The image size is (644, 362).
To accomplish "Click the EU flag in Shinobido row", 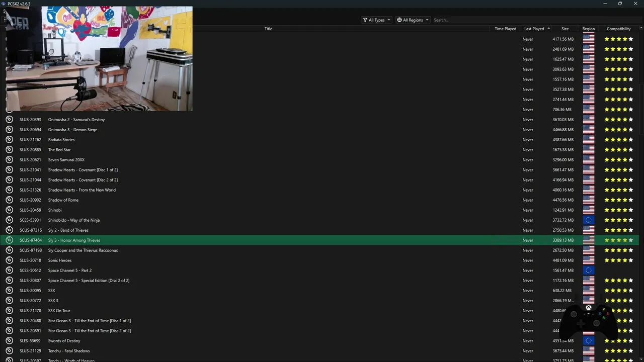I will coord(588,220).
